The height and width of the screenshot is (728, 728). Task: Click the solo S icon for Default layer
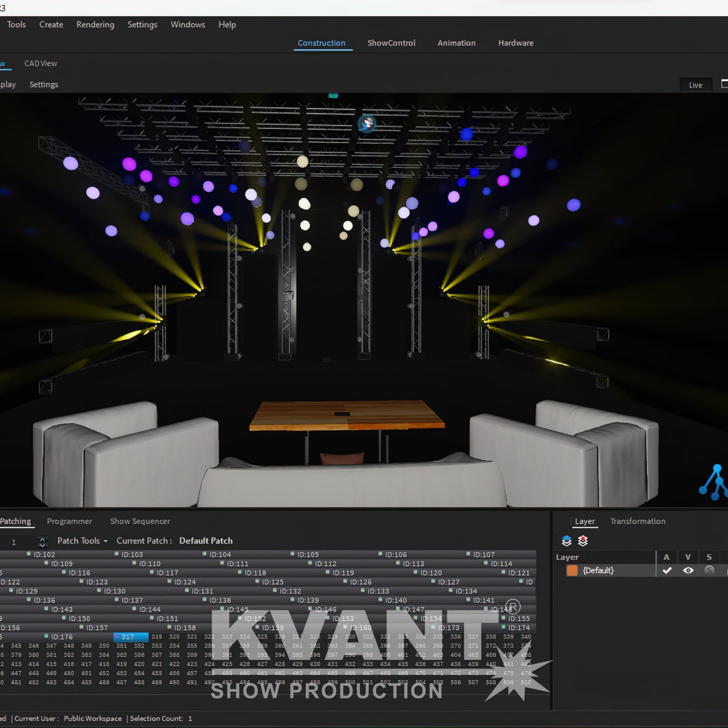click(709, 570)
